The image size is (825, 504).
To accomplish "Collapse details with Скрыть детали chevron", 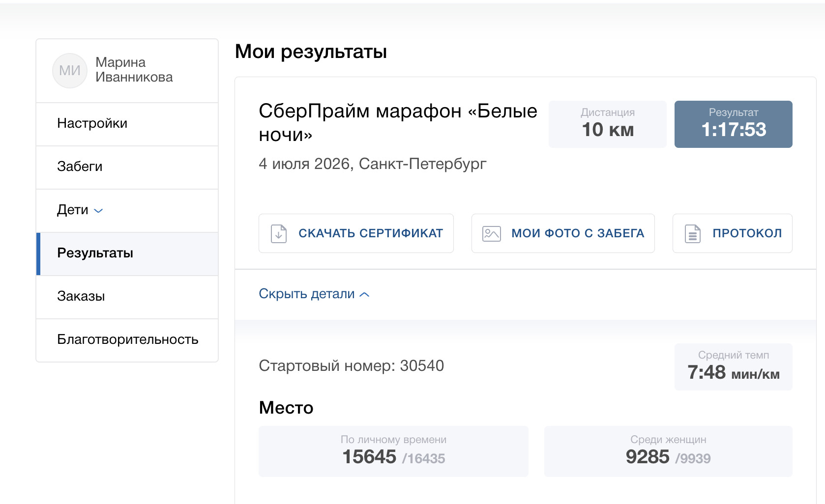I will pos(364,295).
